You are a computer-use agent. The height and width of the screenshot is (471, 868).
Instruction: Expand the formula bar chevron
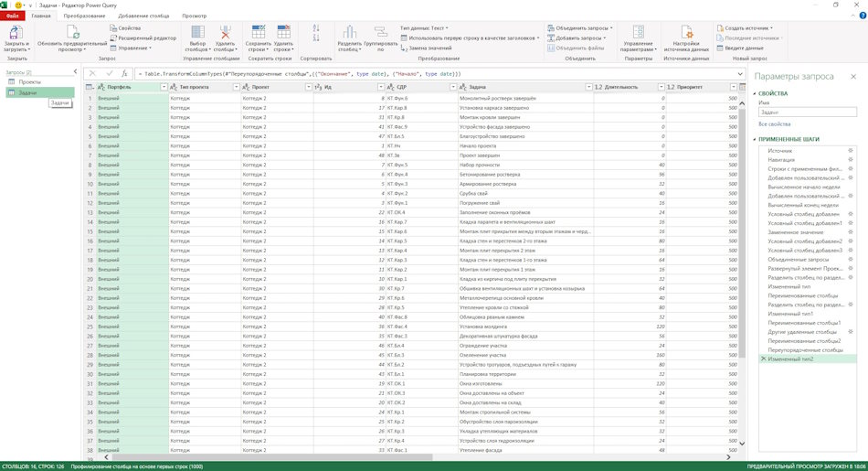tap(740, 74)
